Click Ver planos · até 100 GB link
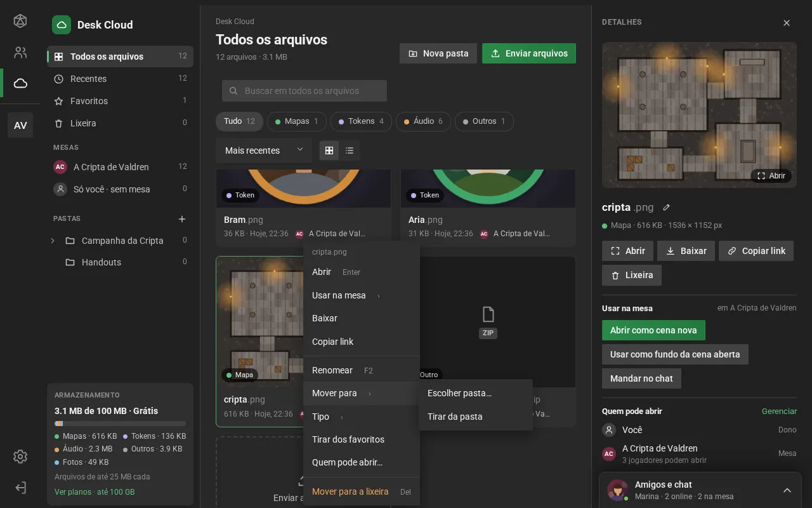This screenshot has height=508, width=812. click(x=95, y=492)
